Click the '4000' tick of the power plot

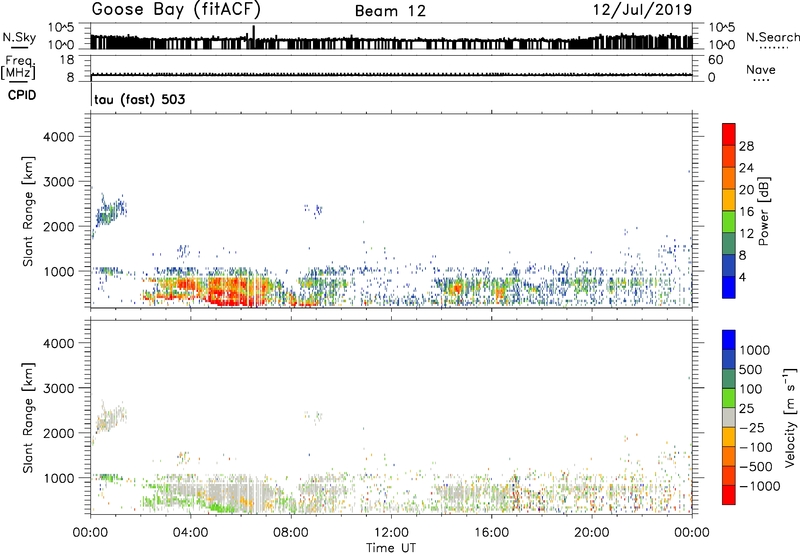(59, 137)
